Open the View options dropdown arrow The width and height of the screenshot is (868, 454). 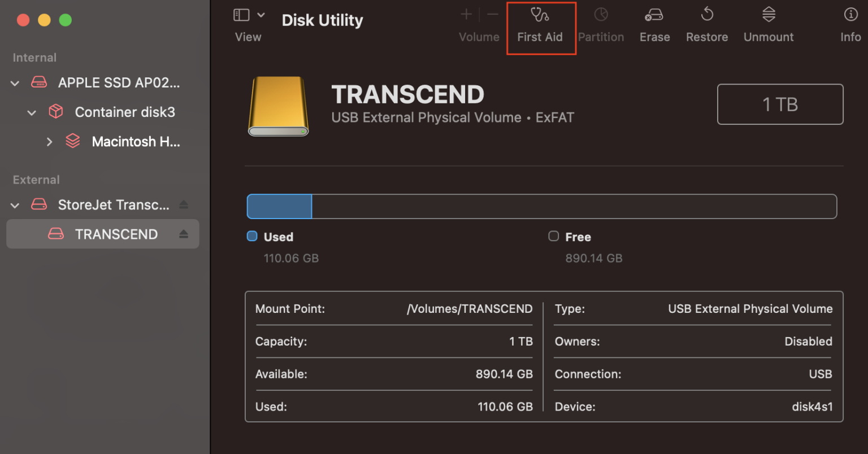(261, 15)
